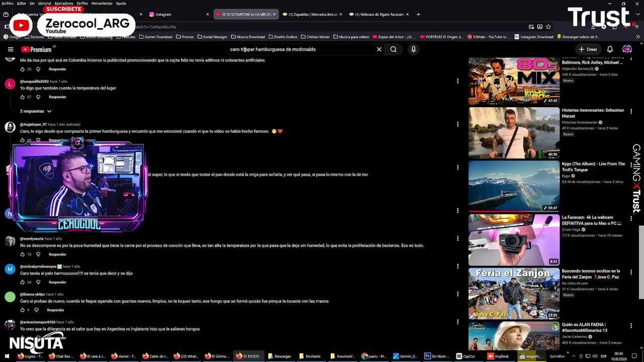The image size is (644, 362).
Task: Open CapCut from the taskbar
Action: [466, 356]
